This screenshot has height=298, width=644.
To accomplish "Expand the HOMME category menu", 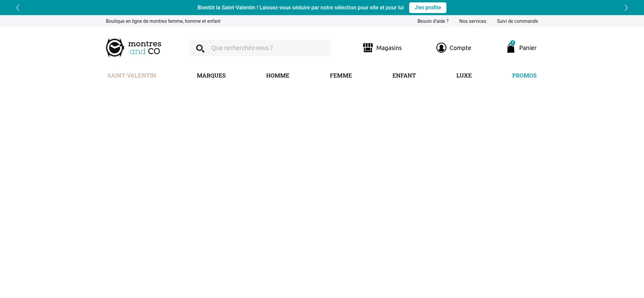I will (x=277, y=76).
